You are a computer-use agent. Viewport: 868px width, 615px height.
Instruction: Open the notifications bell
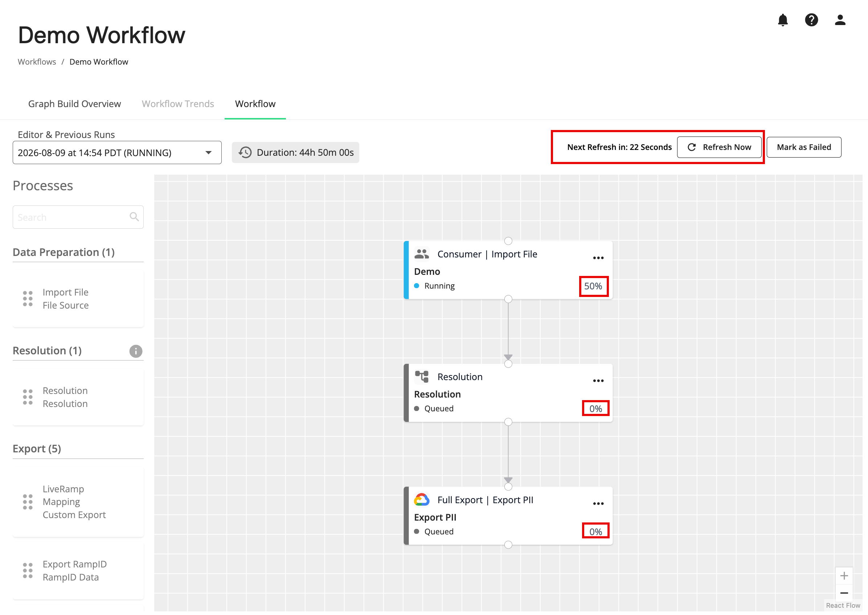(782, 20)
